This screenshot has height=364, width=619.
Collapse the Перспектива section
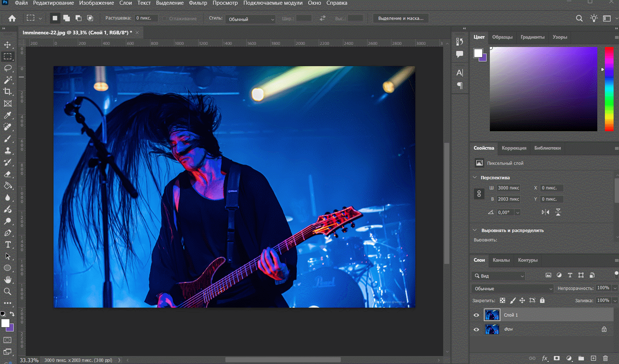pos(475,177)
